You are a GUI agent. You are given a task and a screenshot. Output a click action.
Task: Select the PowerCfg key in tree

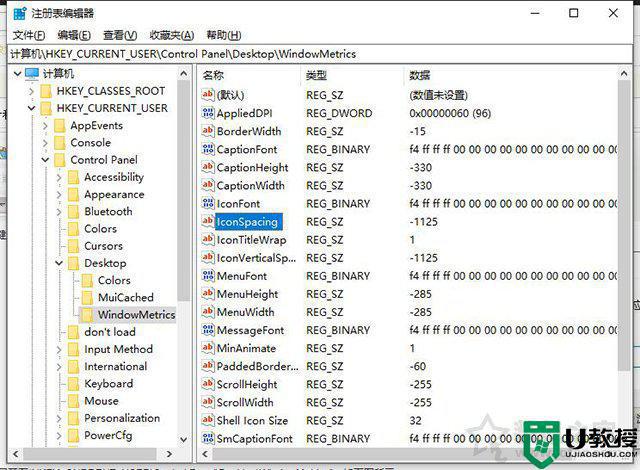tap(108, 435)
